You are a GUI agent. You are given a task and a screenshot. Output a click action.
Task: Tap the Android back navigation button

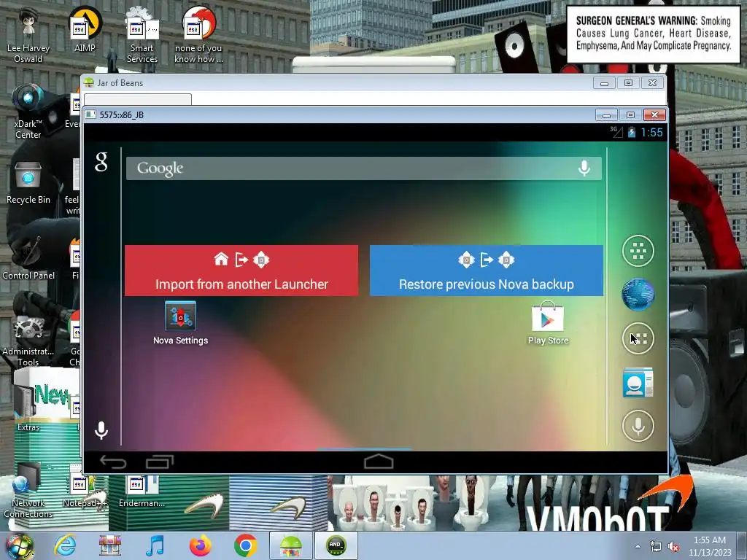coord(113,462)
